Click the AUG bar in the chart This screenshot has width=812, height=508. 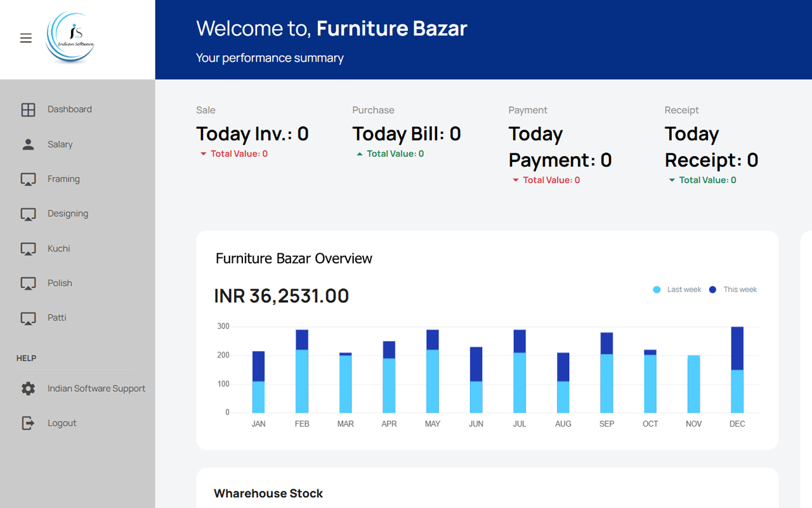tap(563, 383)
